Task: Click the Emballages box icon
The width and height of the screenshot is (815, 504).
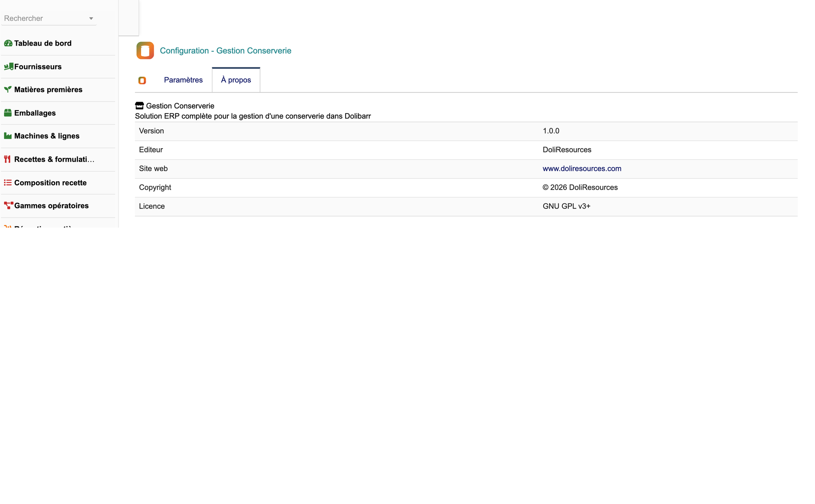Action: (x=8, y=113)
